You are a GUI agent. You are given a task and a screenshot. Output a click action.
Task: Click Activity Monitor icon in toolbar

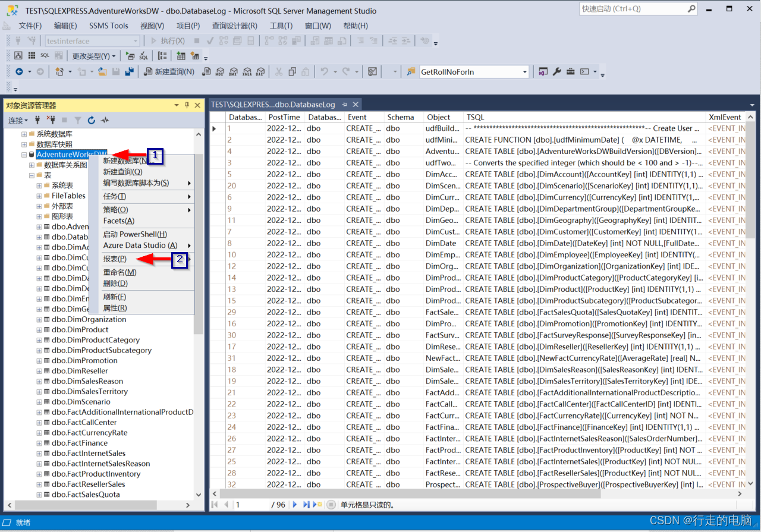[372, 71]
